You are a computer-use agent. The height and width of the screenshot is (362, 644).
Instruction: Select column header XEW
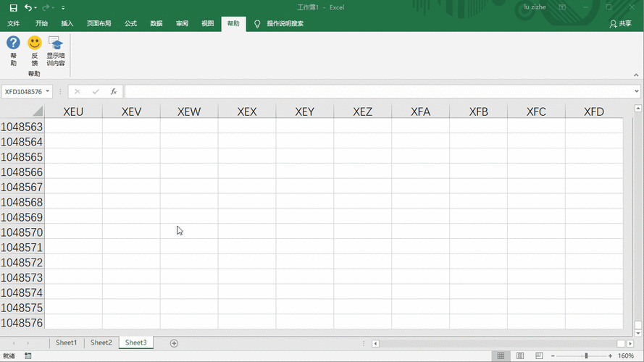click(189, 111)
